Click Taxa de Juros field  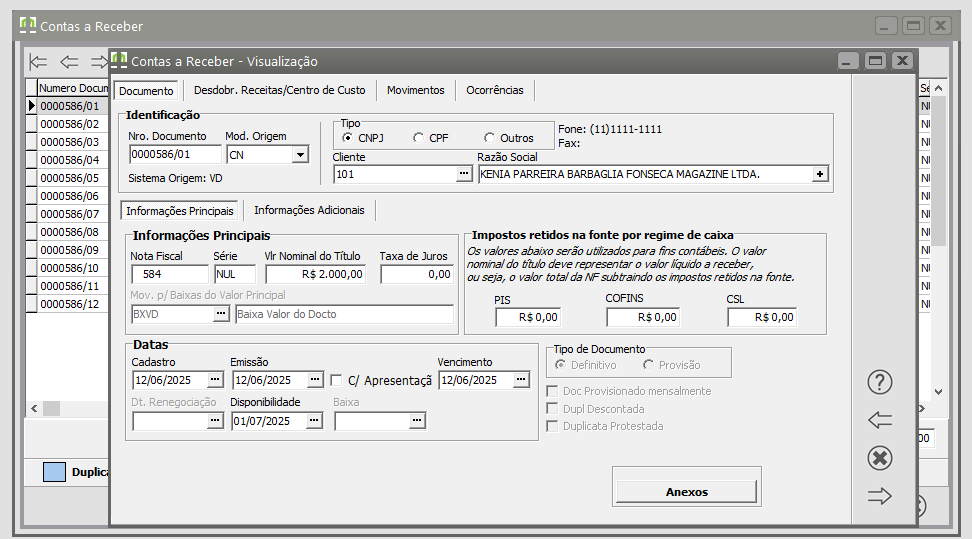[417, 274]
